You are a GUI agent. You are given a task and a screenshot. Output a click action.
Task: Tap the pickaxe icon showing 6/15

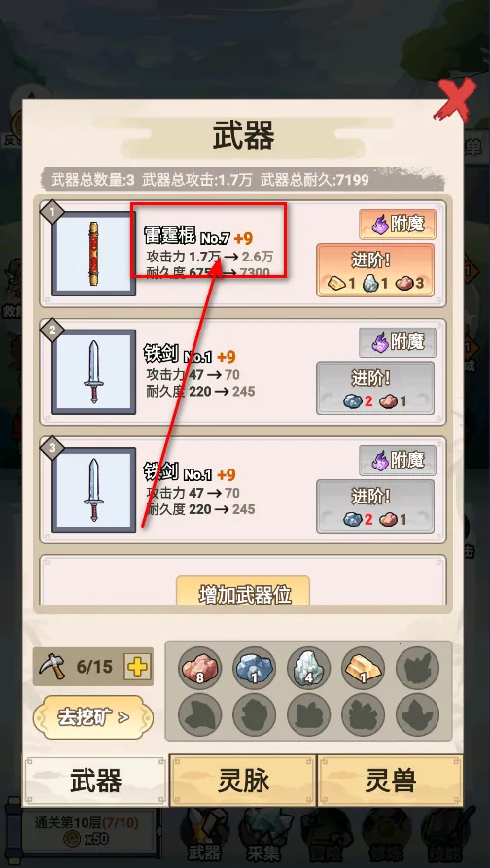52,667
